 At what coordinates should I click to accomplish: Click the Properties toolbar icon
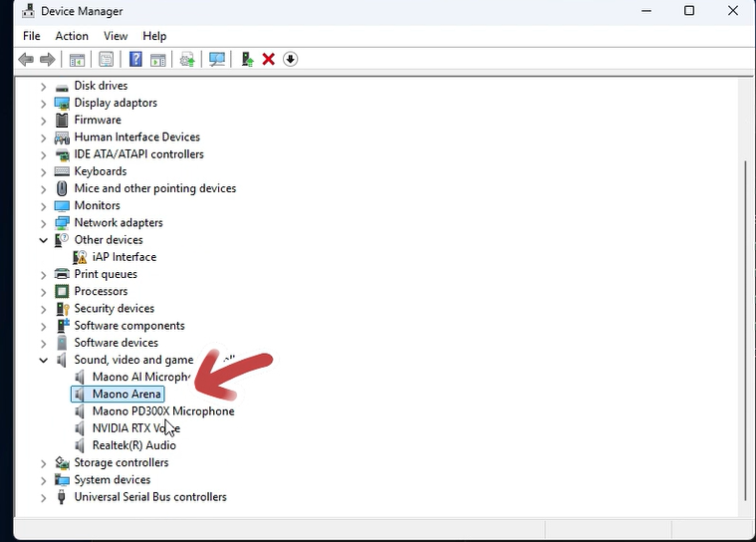(x=106, y=60)
